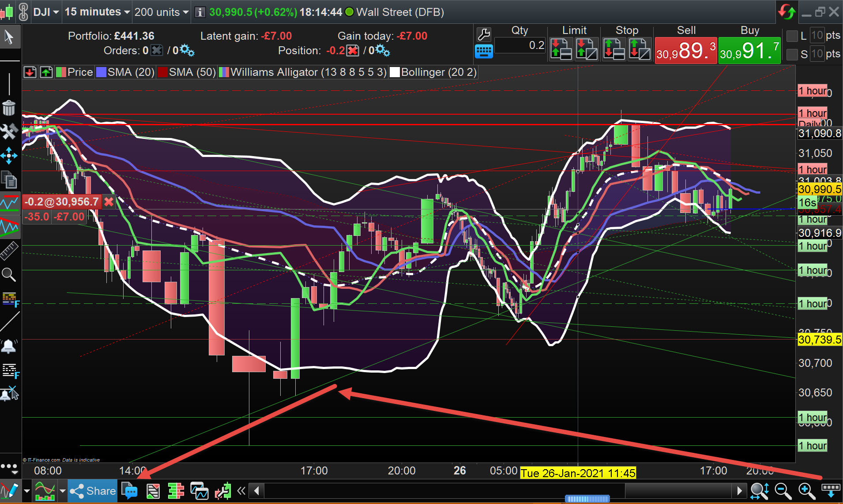Open the green-red order book icon

coord(176,491)
